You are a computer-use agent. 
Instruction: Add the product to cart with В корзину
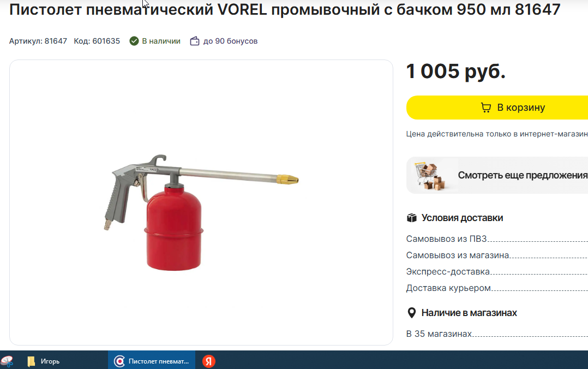click(x=497, y=108)
